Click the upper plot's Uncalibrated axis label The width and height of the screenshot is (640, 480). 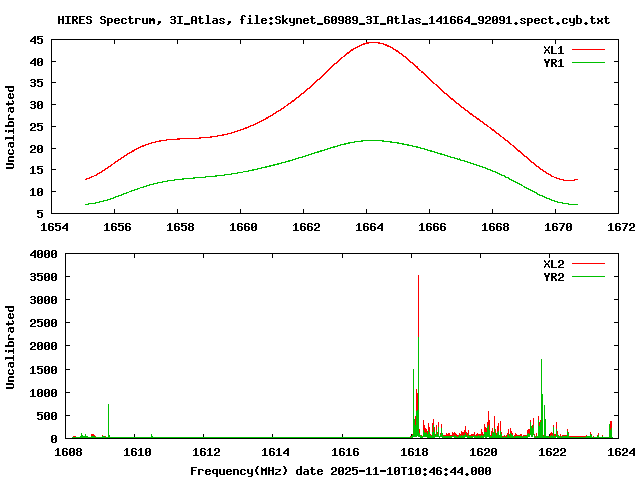tap(11, 127)
